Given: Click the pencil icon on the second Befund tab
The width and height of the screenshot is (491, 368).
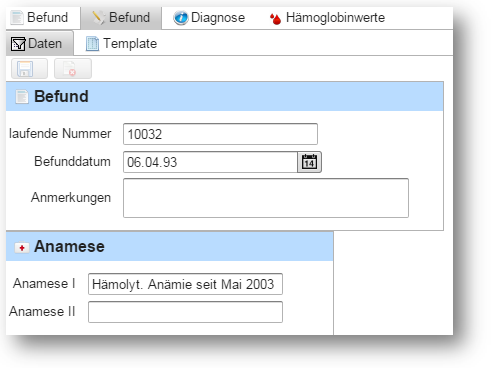Looking at the screenshot, I should coord(98,18).
